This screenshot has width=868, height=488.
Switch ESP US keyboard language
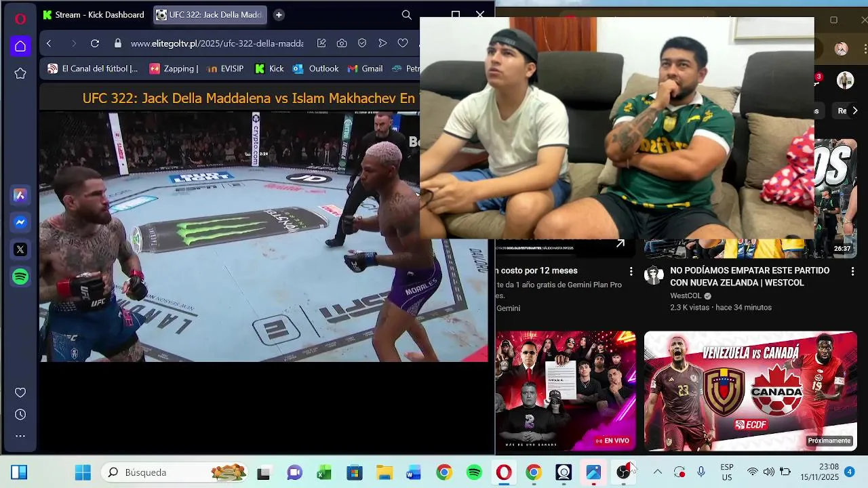[x=727, y=472]
